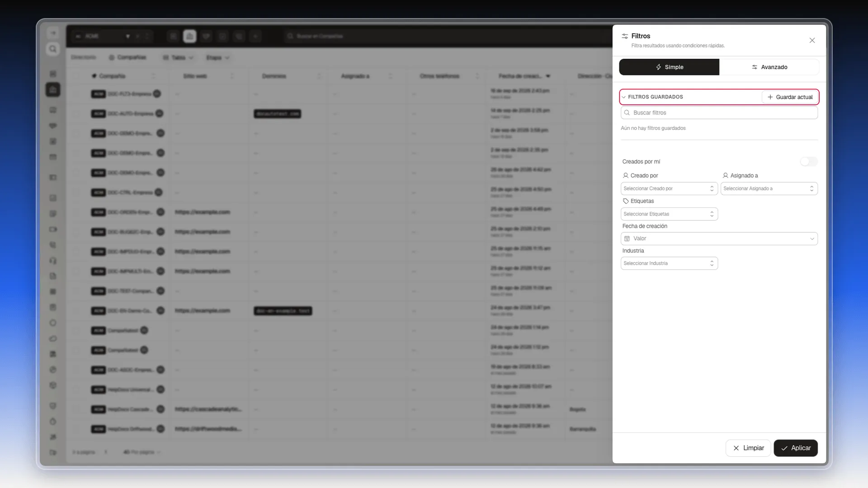
Task: Open the Seleccionar Creado por dropdown
Action: pos(669,188)
